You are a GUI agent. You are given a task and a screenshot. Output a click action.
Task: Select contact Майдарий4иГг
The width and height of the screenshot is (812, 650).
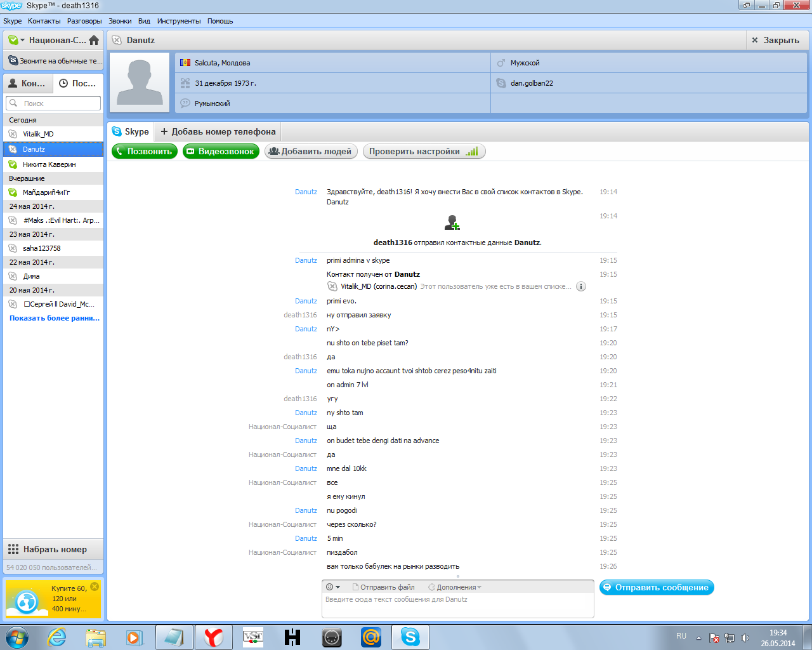53,192
